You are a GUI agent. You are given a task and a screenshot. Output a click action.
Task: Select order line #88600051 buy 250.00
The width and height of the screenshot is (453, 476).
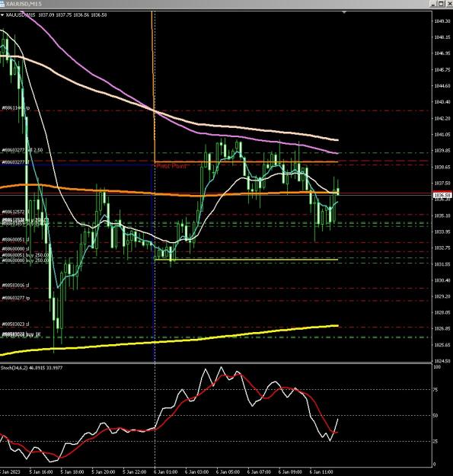point(25,255)
